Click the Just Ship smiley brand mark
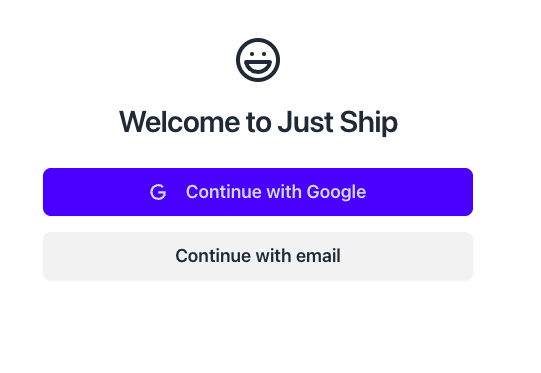The width and height of the screenshot is (541, 373). point(258,60)
